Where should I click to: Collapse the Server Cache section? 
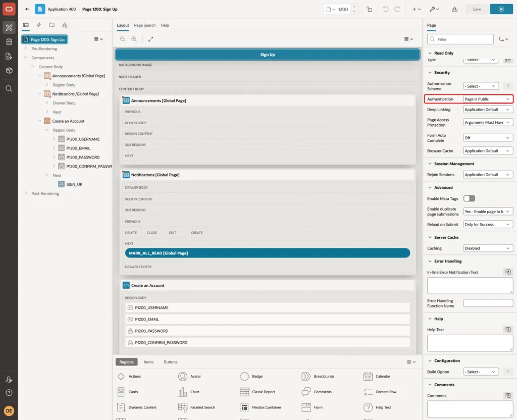click(x=430, y=237)
